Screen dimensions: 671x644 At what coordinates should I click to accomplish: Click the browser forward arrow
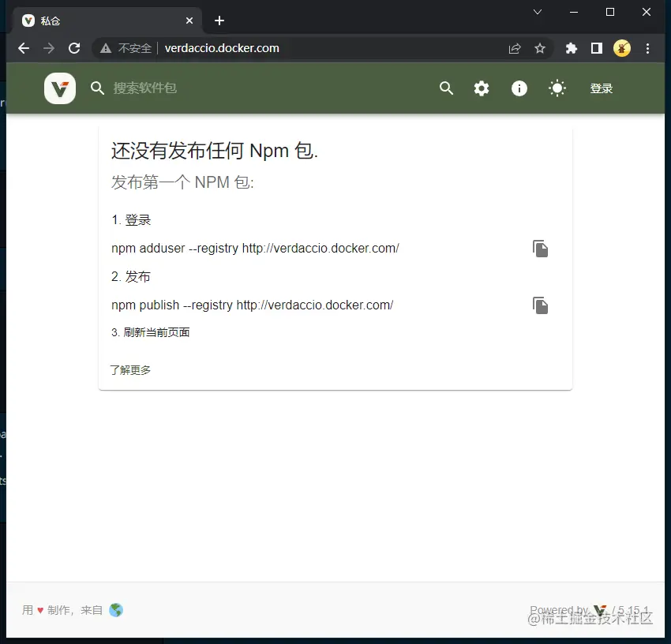pyautogui.click(x=49, y=48)
